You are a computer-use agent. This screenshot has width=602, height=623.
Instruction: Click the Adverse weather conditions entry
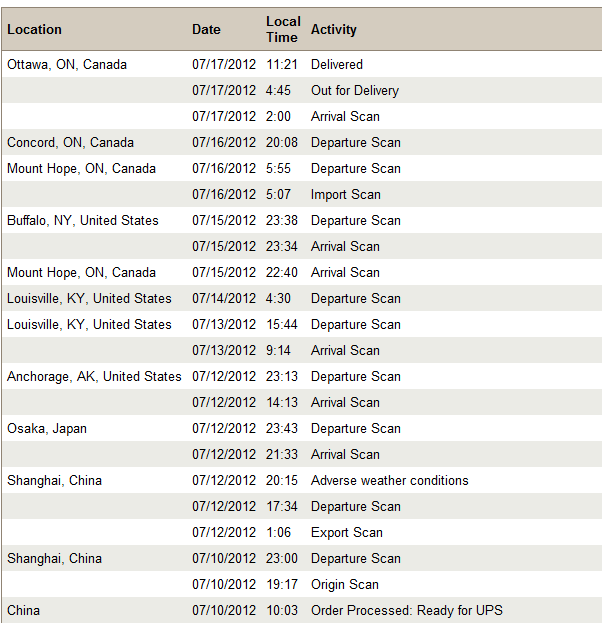[390, 481]
